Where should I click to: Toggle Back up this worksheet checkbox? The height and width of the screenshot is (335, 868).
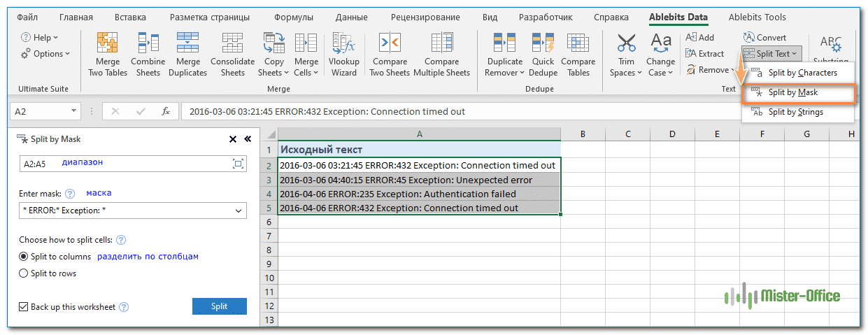tap(24, 306)
